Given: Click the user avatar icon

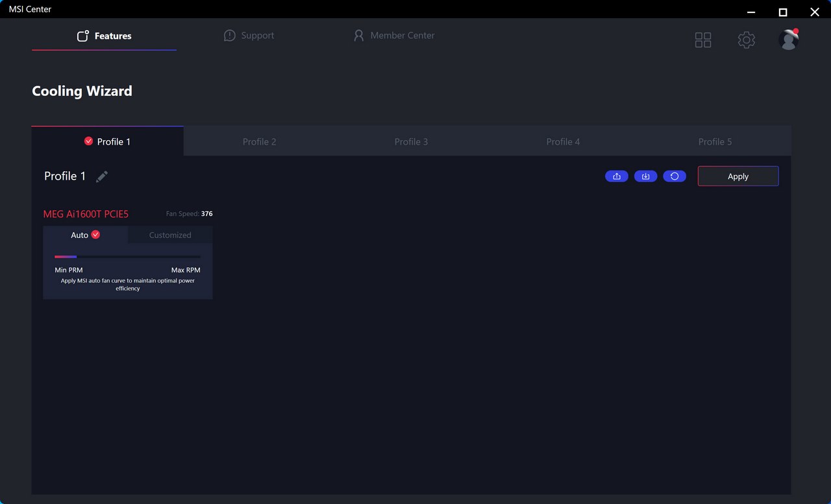Looking at the screenshot, I should 788,40.
